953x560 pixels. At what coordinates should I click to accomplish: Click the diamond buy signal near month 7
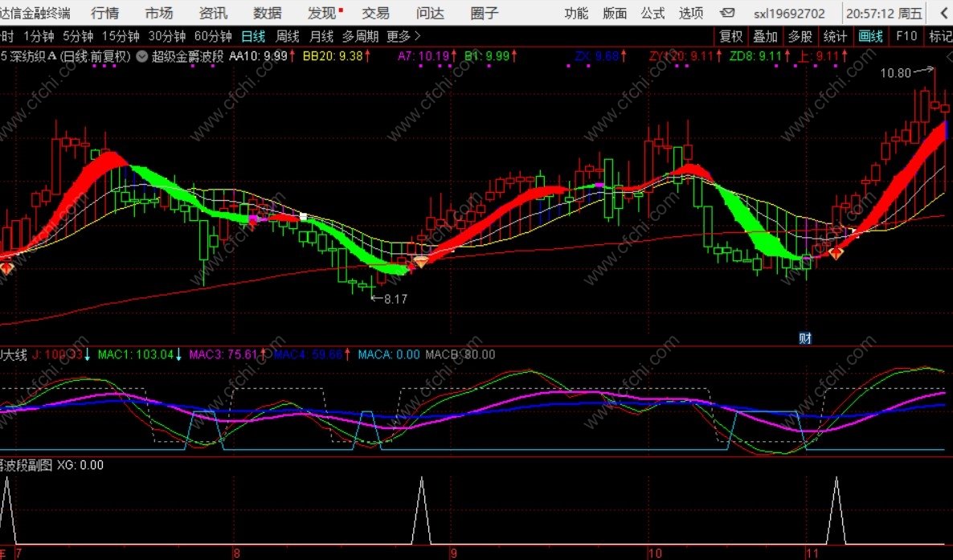[6, 268]
